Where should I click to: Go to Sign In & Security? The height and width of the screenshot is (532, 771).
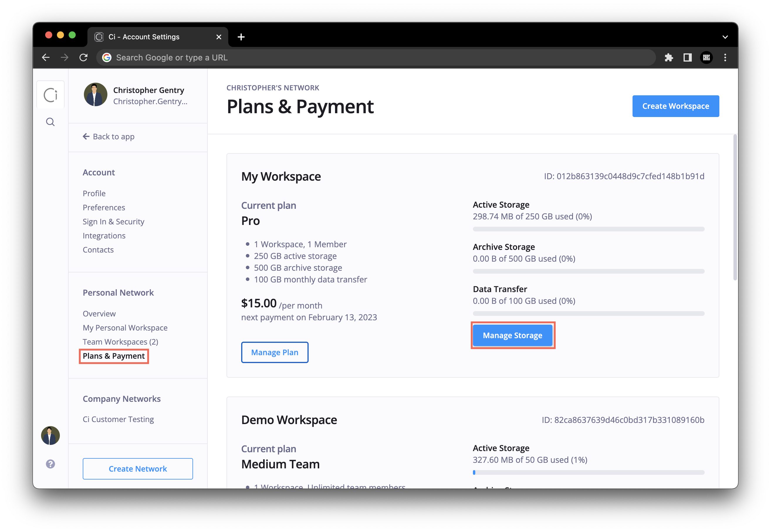(x=113, y=221)
